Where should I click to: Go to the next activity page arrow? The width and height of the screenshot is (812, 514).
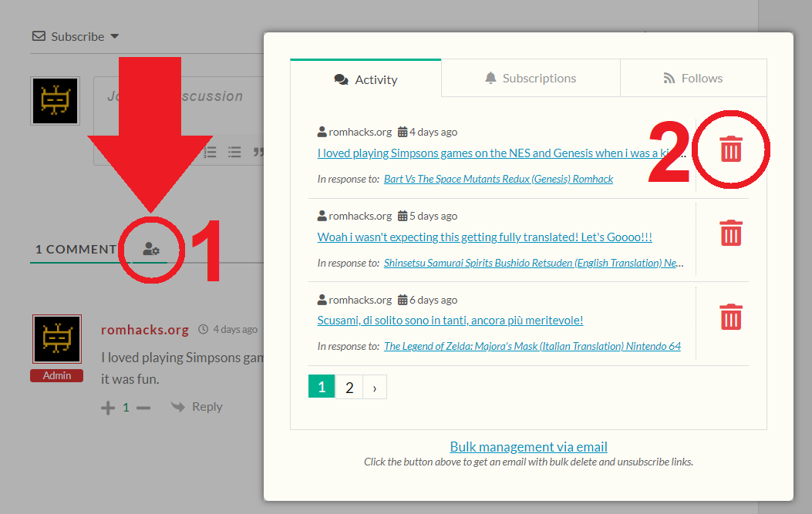[375, 388]
